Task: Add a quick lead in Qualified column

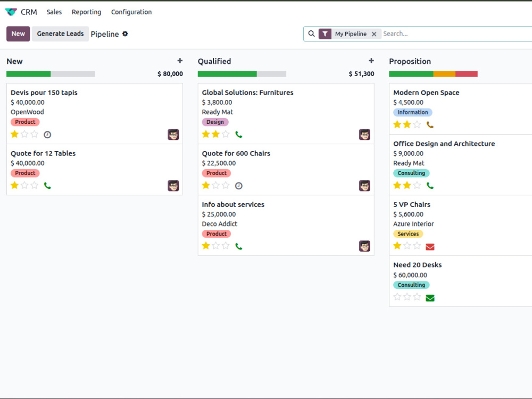Action: pos(371,61)
